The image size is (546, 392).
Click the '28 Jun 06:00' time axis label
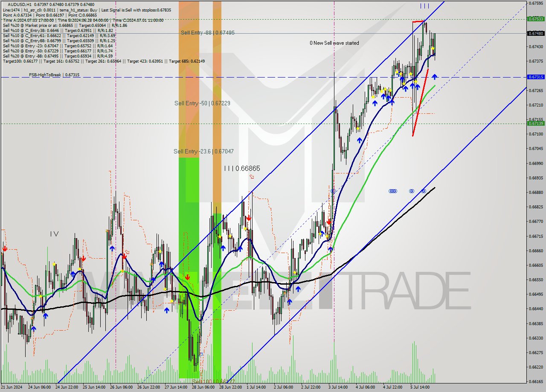click(203, 387)
